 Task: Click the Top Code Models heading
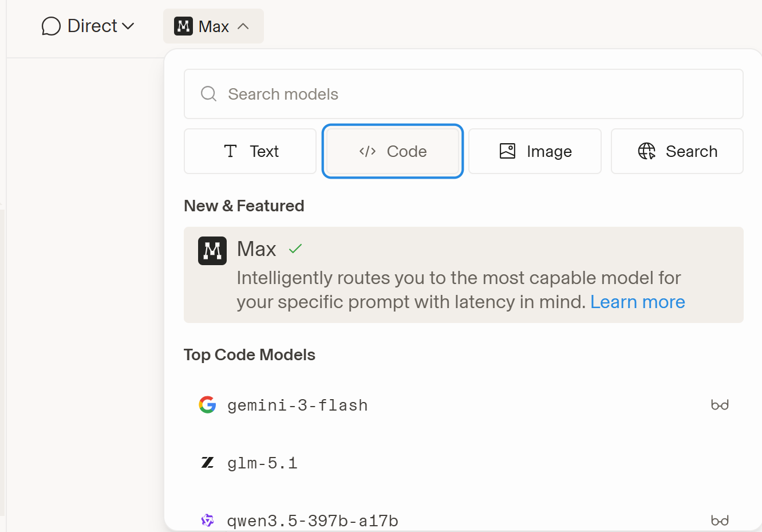pos(250,355)
